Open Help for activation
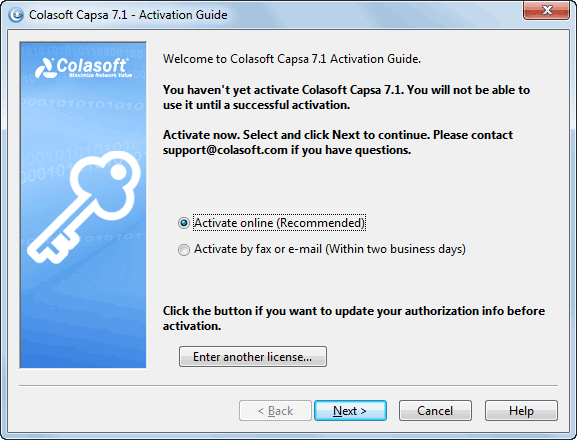 coord(521,411)
